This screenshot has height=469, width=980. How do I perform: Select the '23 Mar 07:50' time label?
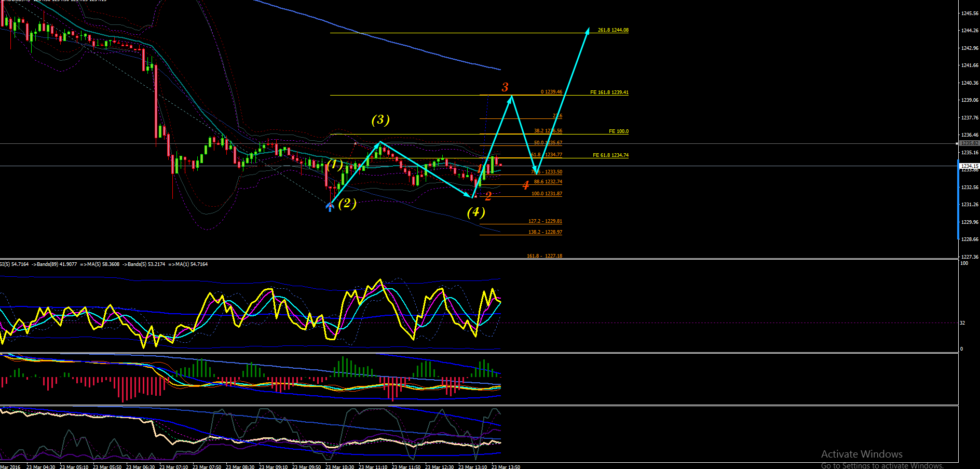click(207, 467)
